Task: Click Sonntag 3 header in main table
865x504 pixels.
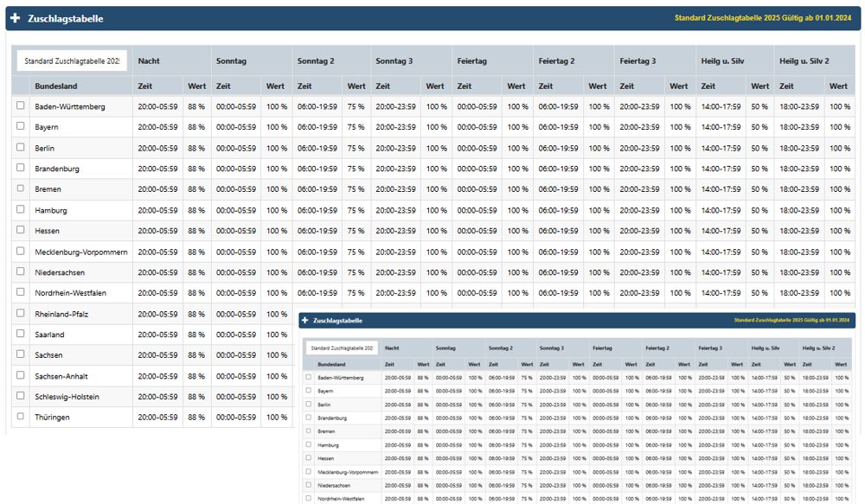Action: [394, 61]
